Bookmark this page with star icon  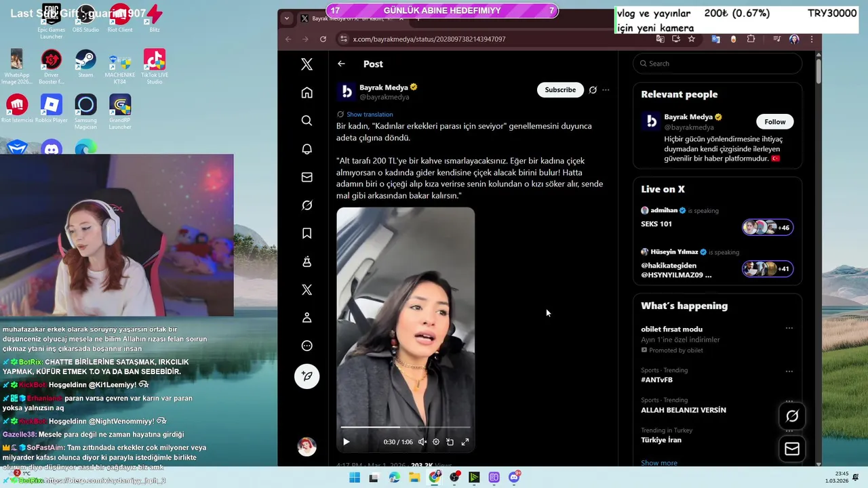(692, 39)
